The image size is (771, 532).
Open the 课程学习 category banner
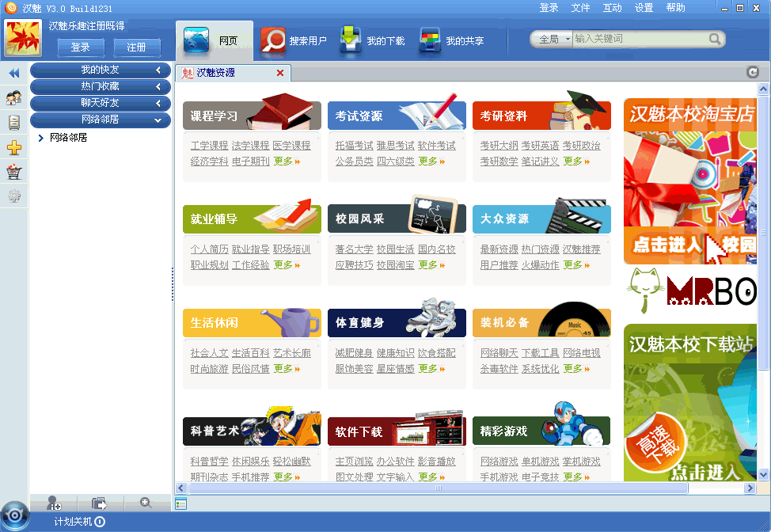pos(252,115)
